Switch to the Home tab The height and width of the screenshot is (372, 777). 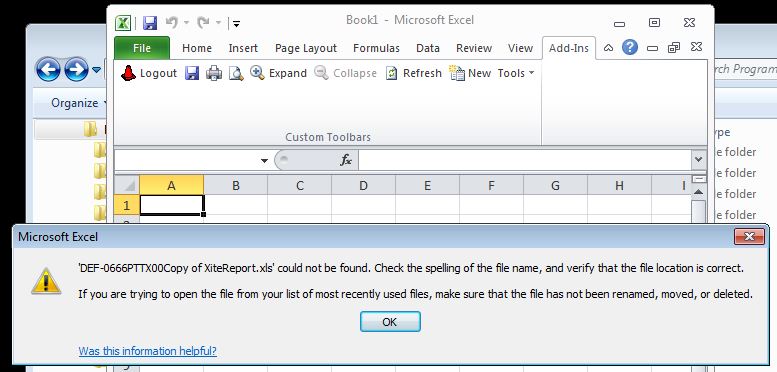[197, 48]
